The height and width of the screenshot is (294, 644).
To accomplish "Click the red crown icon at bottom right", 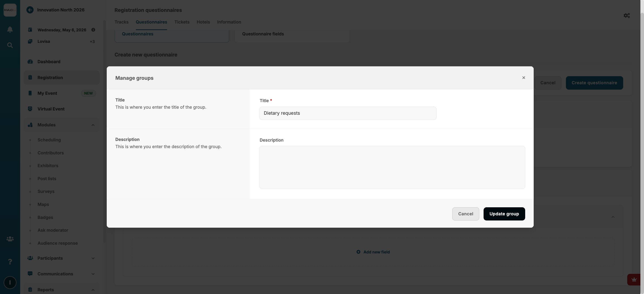I will pos(634,279).
